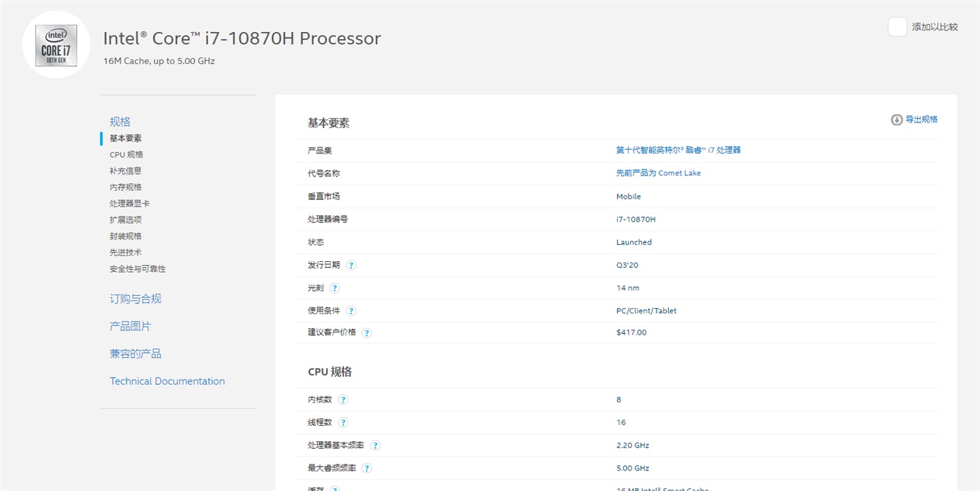Screen dimensions: 980x491
Task: Open help icon next to 光刻
Action: point(334,288)
